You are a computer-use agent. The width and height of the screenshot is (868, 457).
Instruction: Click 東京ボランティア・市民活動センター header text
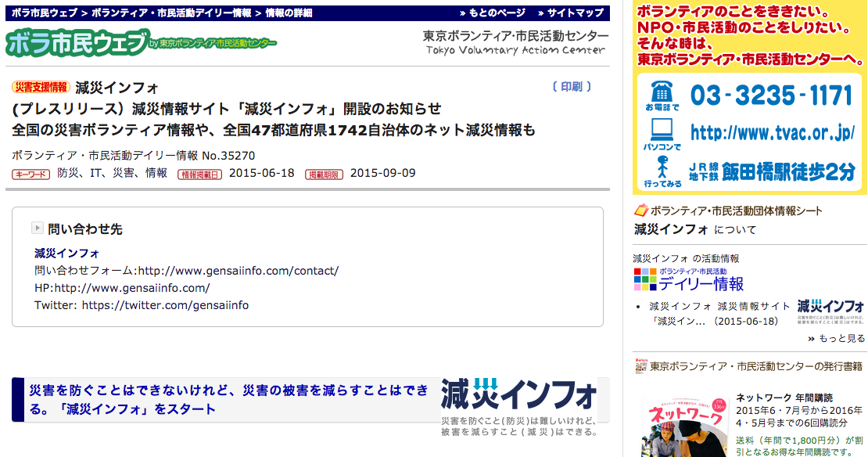(515, 36)
